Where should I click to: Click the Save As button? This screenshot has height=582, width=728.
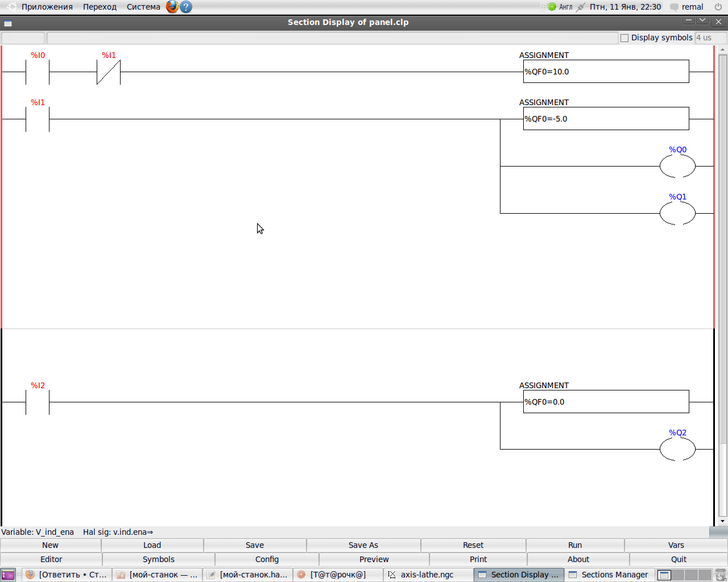(363, 545)
